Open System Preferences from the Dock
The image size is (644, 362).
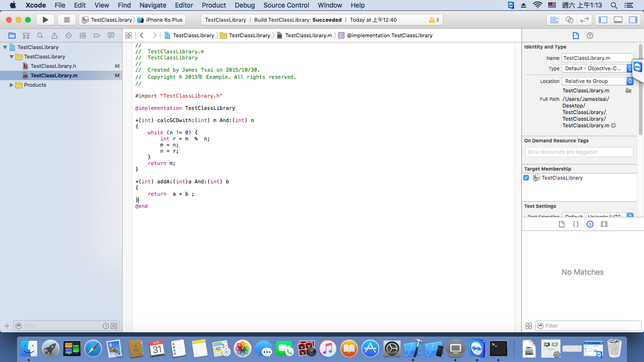(392, 349)
